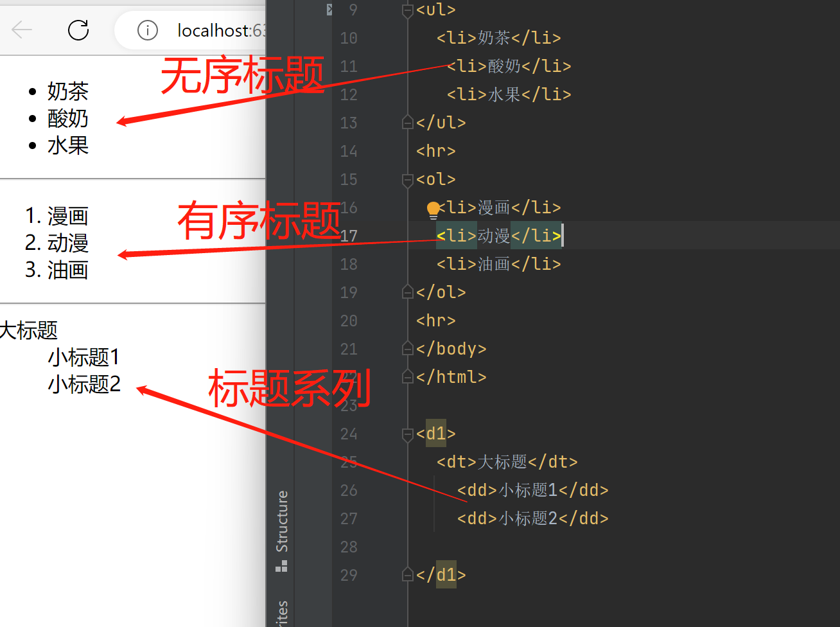This screenshot has height=627, width=840.
Task: Click the browser back arrow
Action: (22, 30)
